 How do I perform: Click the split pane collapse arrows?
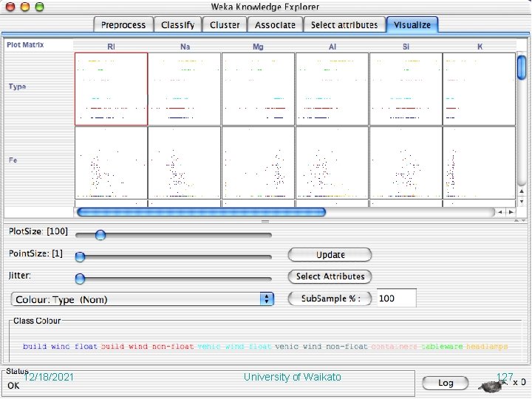pos(520,220)
